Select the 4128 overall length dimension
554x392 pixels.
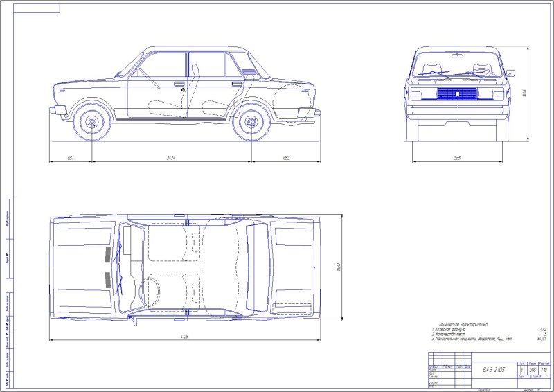click(x=186, y=337)
